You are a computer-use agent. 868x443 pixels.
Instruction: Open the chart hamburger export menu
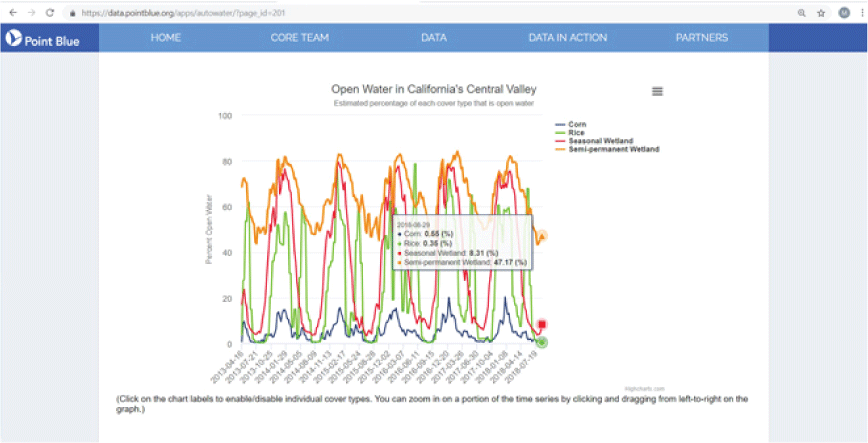tap(657, 91)
